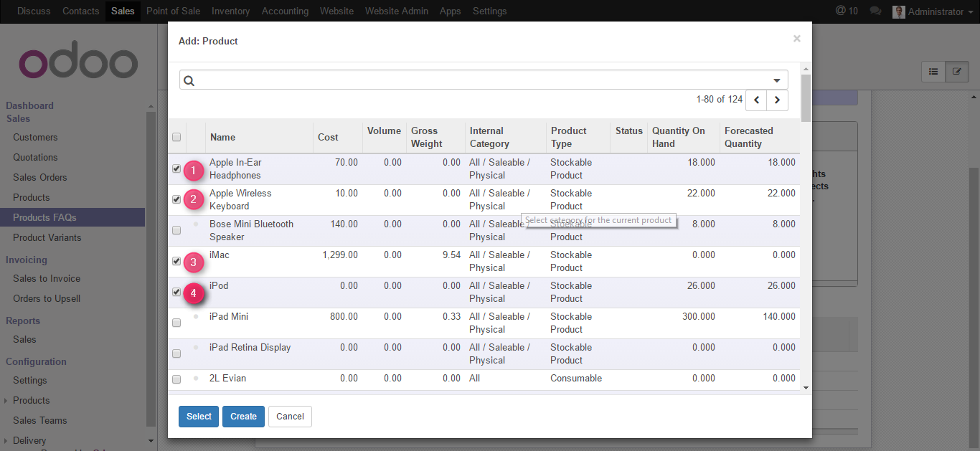
Task: Tick the iPad Mini row checkbox
Action: [x=176, y=323]
